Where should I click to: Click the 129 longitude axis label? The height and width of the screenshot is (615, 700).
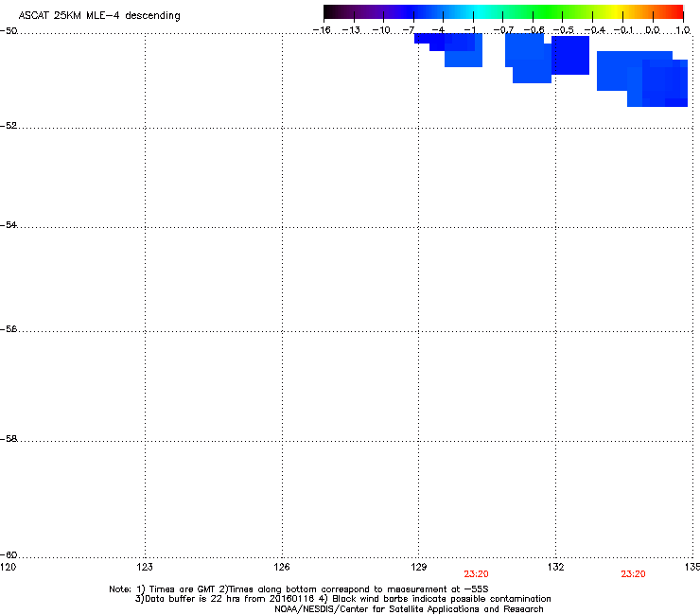[419, 567]
